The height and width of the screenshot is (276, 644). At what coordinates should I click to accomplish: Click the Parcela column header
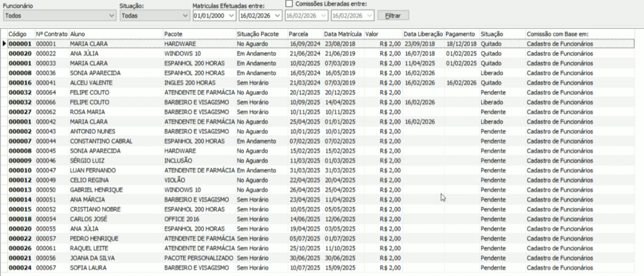(305, 34)
